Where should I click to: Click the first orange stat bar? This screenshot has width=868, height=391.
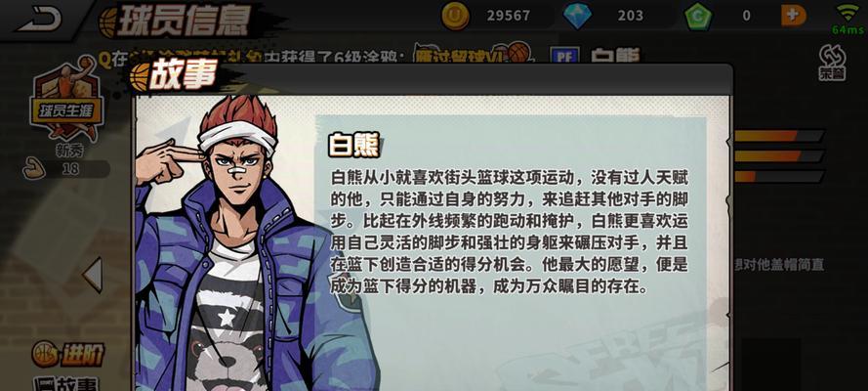pyautogui.click(x=778, y=136)
